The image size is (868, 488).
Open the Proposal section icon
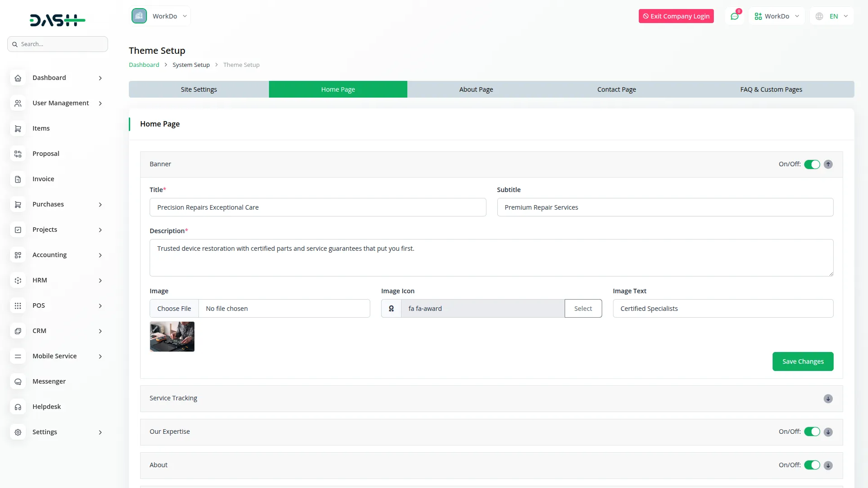pyautogui.click(x=18, y=154)
